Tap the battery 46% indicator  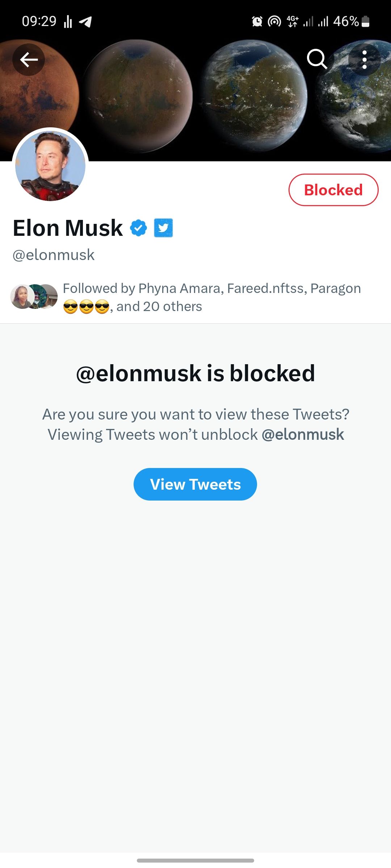(x=351, y=22)
